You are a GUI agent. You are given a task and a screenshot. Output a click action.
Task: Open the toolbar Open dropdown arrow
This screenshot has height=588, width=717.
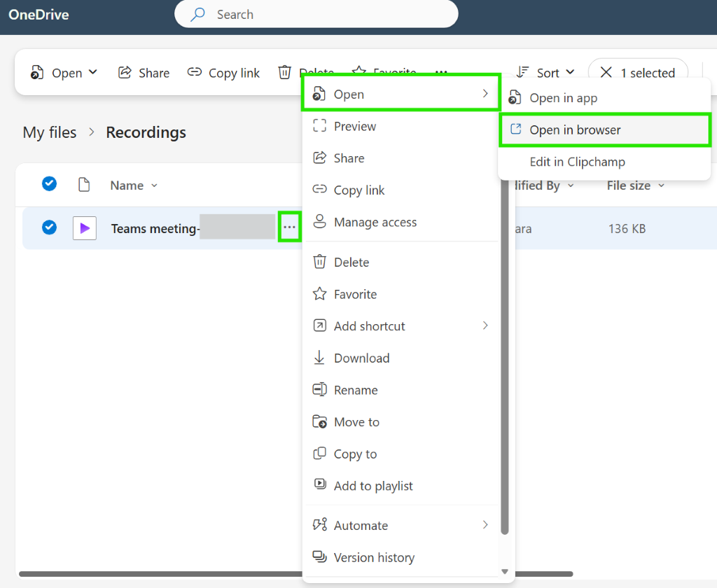point(93,72)
